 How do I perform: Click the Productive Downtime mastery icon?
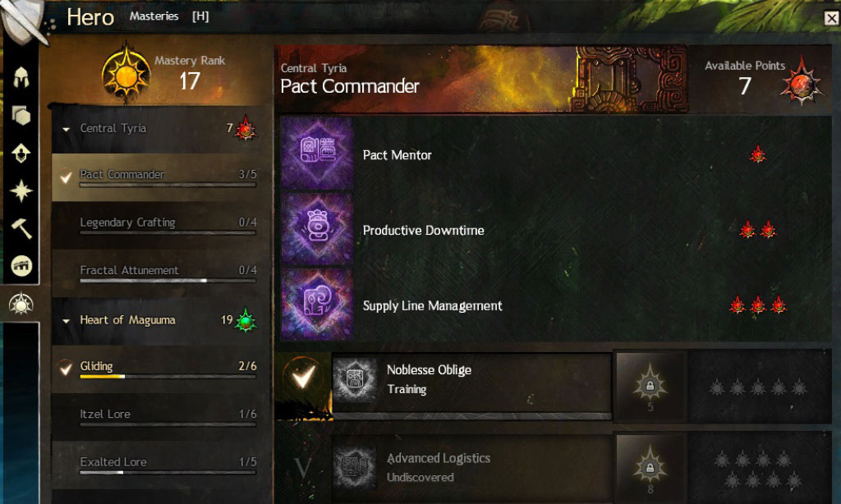317,230
